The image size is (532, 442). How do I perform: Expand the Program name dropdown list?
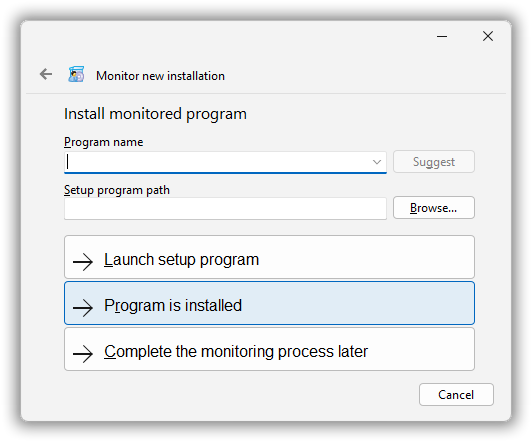tap(377, 162)
